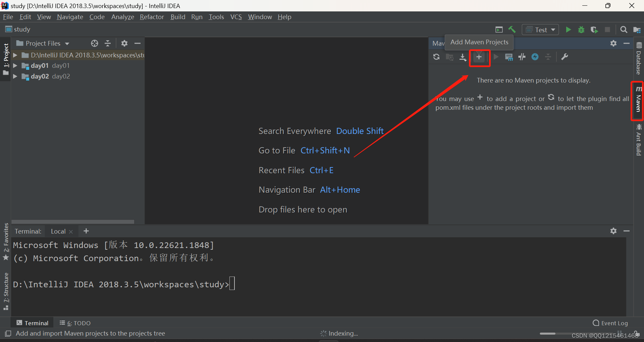Toggle the 1: Project side tab
This screenshot has height=342, width=644.
click(6, 59)
